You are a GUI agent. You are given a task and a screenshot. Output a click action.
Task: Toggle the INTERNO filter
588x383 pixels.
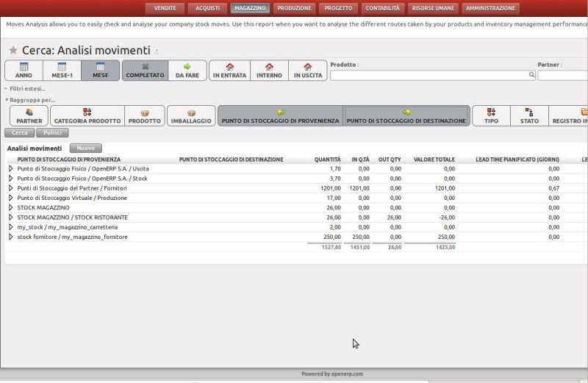click(x=269, y=71)
